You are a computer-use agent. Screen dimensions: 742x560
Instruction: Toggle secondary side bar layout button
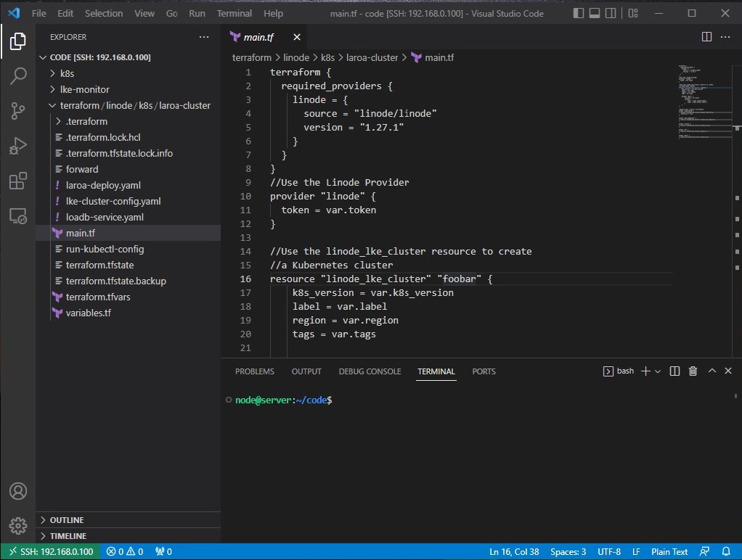tap(611, 13)
